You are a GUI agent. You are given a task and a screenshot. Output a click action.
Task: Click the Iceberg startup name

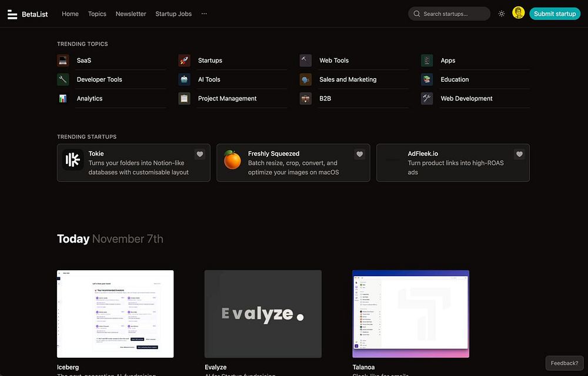click(68, 367)
